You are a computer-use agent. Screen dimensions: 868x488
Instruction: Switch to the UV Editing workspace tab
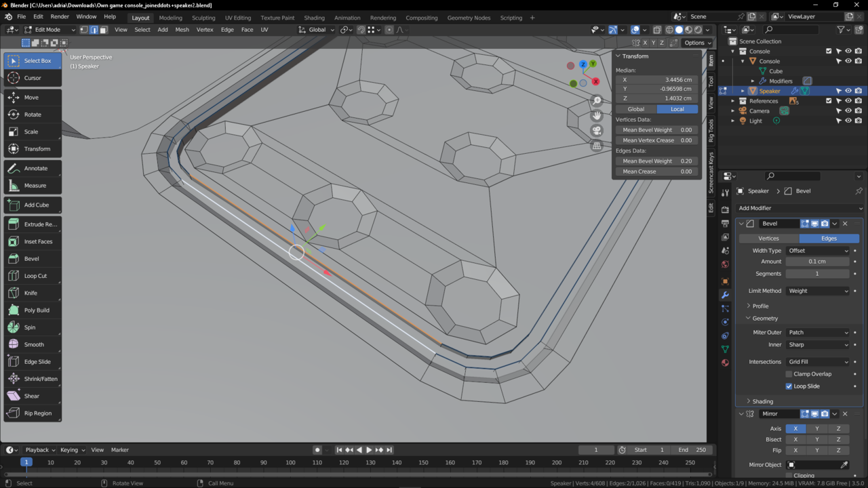click(237, 18)
